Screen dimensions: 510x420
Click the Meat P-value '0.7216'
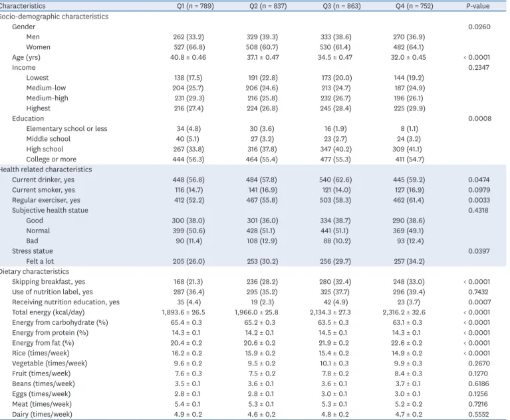click(x=478, y=405)
